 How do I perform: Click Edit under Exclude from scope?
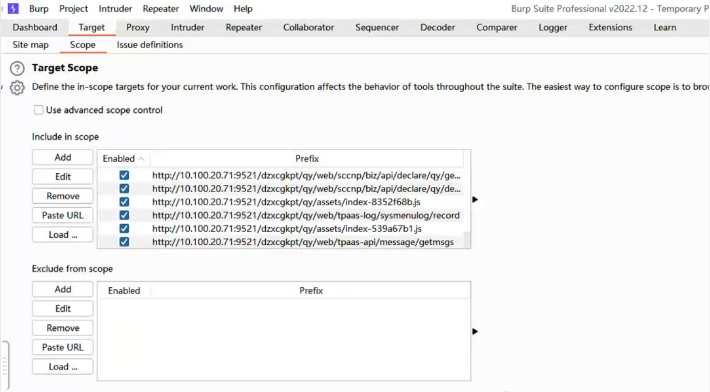click(x=62, y=309)
